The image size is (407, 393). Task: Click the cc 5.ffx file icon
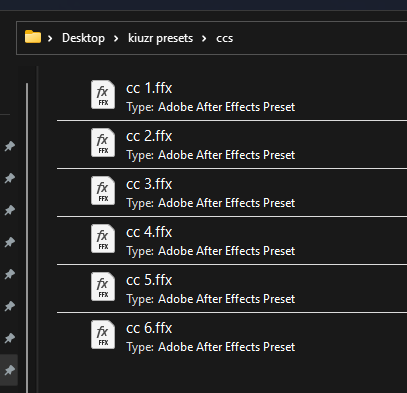click(103, 287)
